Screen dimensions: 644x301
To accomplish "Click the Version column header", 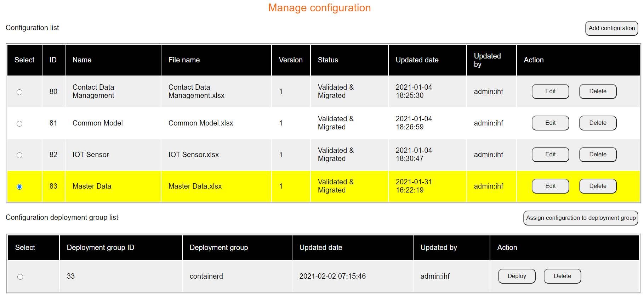I will pos(291,60).
